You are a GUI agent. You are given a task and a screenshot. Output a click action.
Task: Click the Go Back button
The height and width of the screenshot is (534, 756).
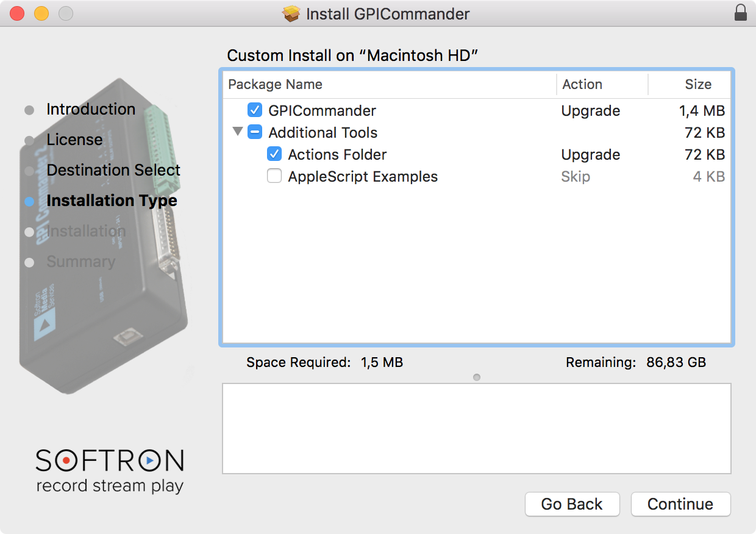point(572,504)
